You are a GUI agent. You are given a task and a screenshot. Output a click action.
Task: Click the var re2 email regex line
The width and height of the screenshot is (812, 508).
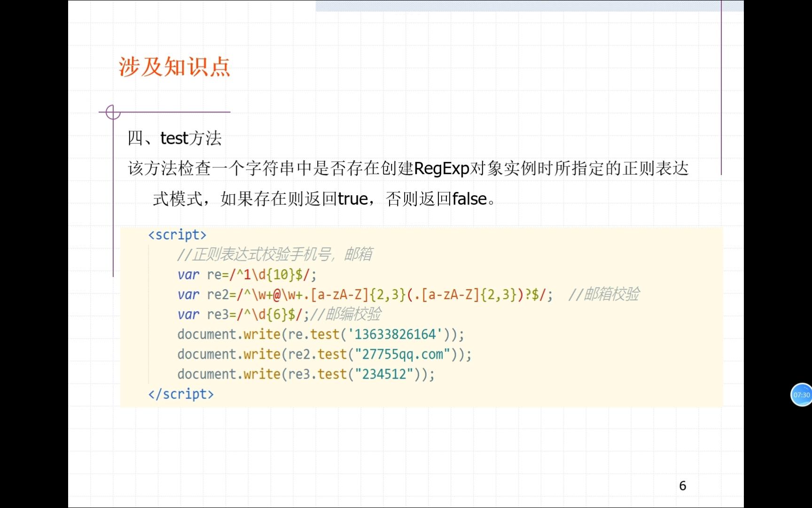(365, 294)
